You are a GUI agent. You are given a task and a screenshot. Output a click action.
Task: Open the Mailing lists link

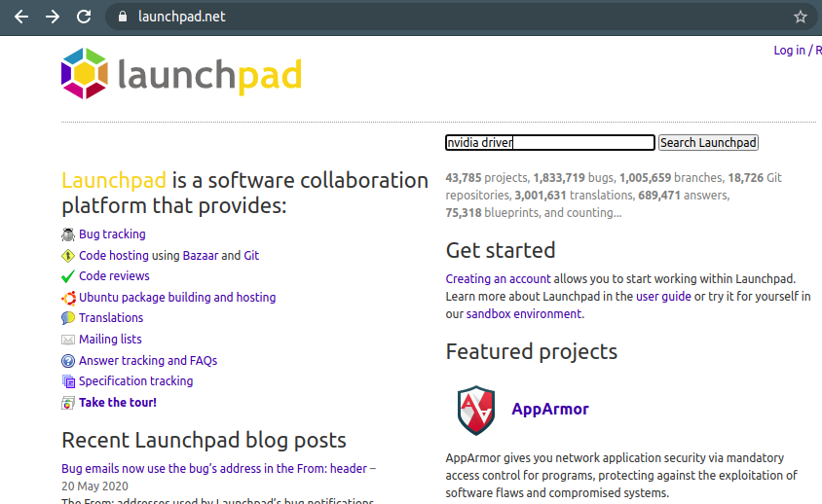(x=110, y=339)
